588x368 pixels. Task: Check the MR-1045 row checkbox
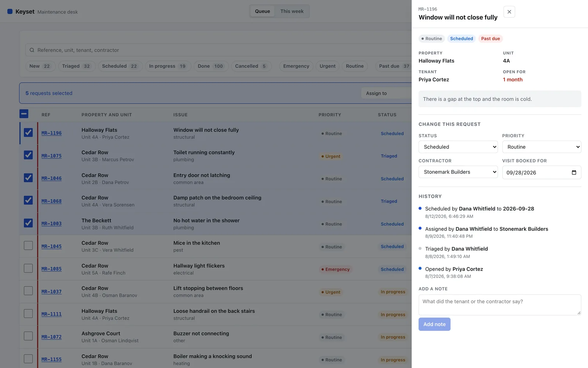tap(28, 245)
